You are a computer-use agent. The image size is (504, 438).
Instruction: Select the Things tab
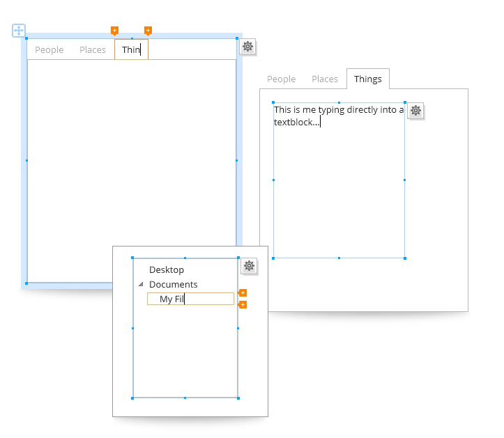point(367,79)
